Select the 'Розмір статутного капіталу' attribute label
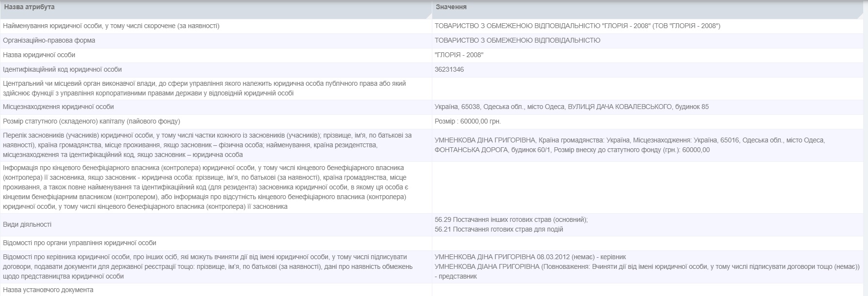868x296 pixels. pos(91,122)
